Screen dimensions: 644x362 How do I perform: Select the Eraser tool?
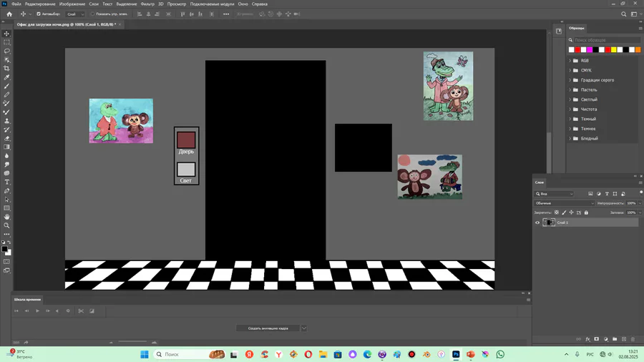[6, 138]
